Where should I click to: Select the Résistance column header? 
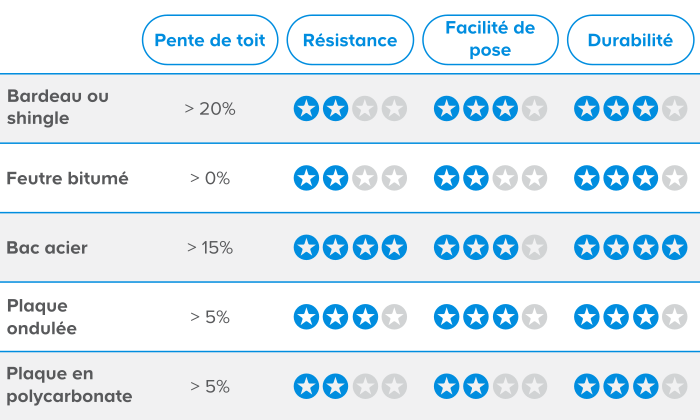350,40
